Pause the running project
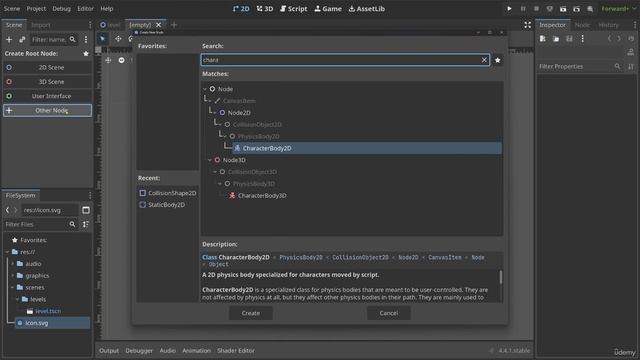Image resolution: width=640 pixels, height=360 pixels. coord(523,9)
